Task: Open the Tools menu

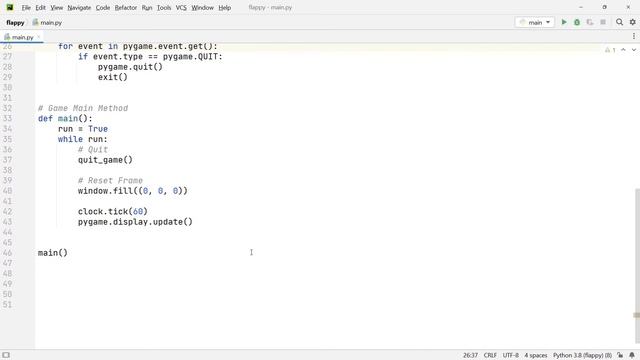Action: pos(164,7)
